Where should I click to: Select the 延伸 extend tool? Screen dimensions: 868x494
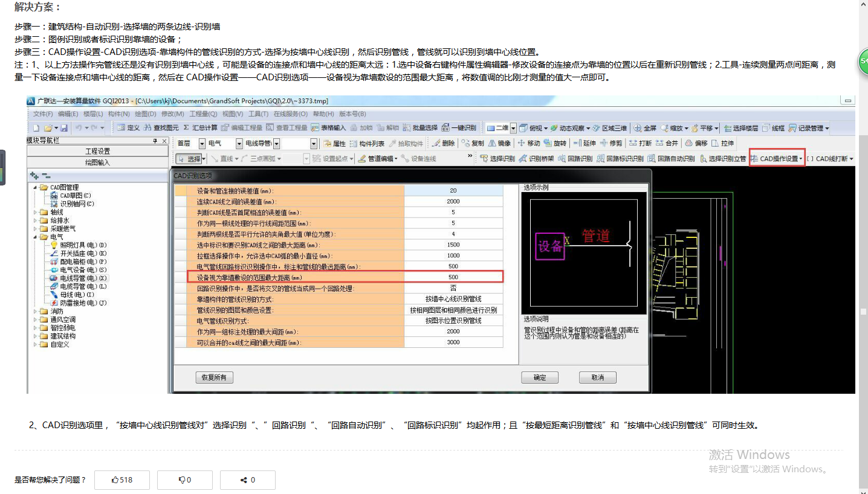pyautogui.click(x=585, y=143)
